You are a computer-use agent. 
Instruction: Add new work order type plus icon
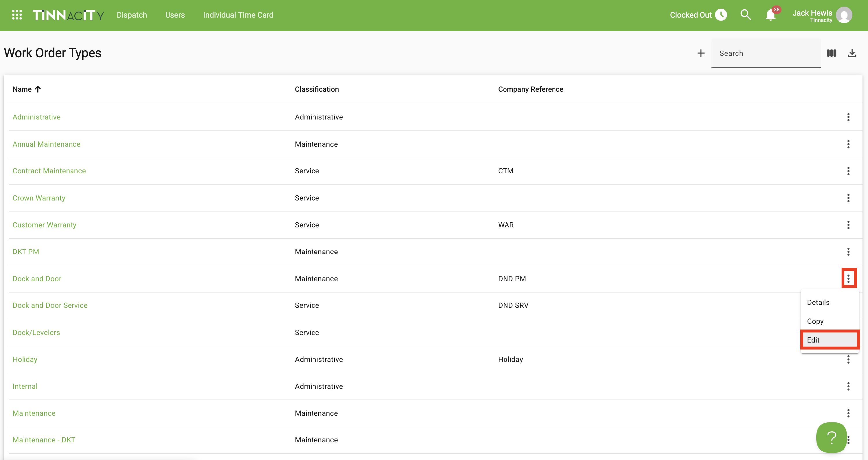click(x=701, y=53)
